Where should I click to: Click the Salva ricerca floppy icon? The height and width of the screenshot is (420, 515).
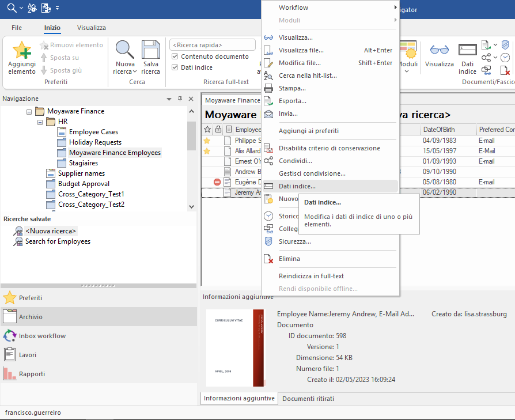[x=150, y=52]
